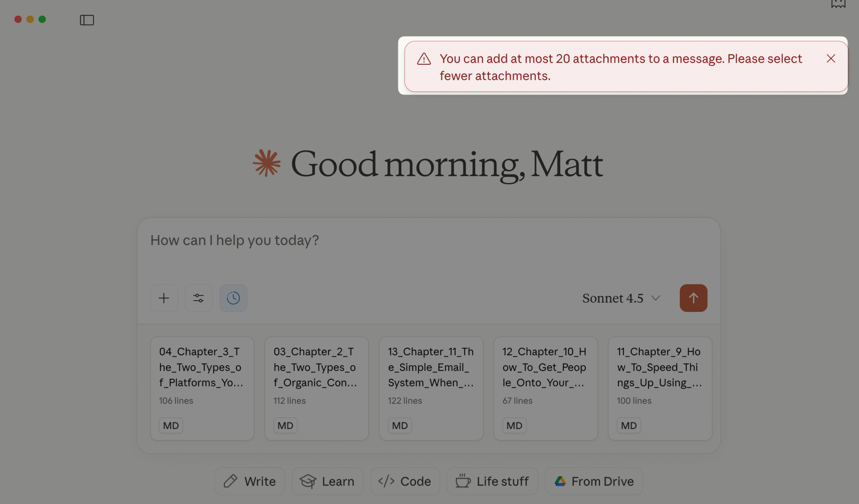Open the 03_Chapter_2 attachment card
Viewport: 859px width, 504px height.
coord(316,388)
